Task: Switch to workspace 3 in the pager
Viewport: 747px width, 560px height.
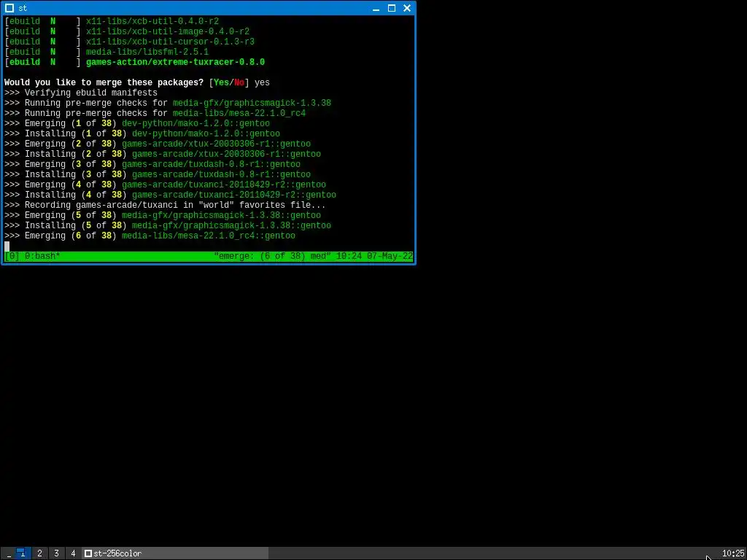Action: pyautogui.click(x=56, y=553)
